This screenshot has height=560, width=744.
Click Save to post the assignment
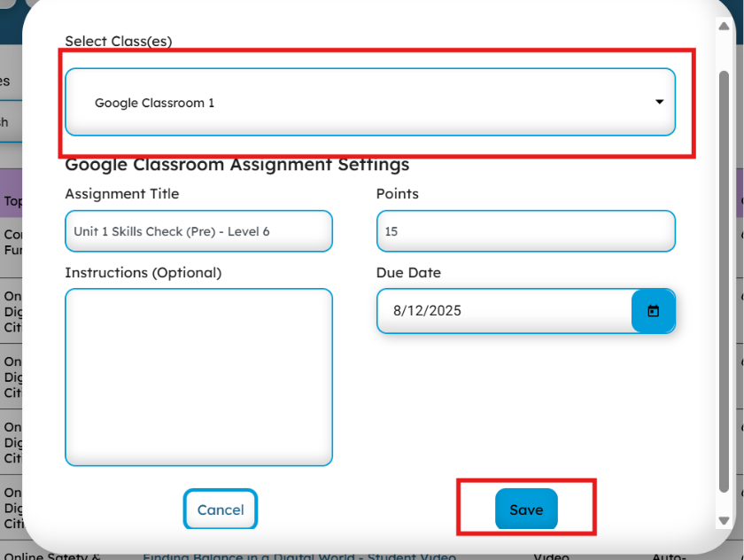tap(526, 509)
